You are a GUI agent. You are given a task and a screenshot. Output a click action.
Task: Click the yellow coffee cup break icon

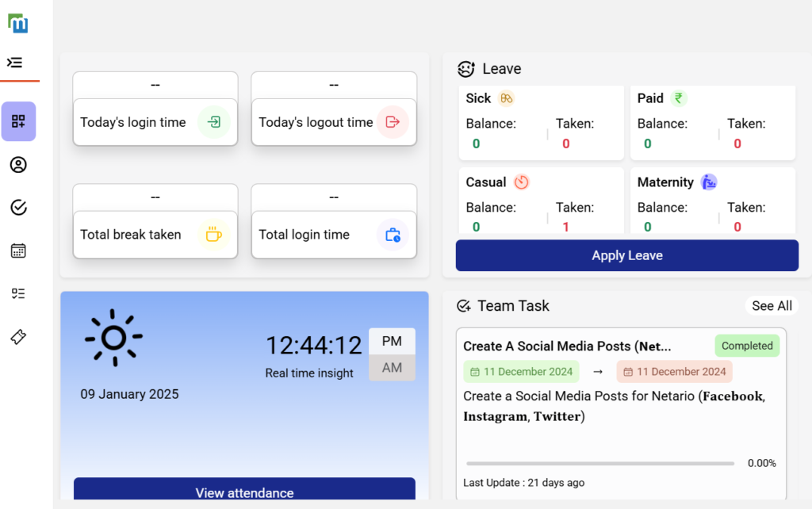click(213, 235)
